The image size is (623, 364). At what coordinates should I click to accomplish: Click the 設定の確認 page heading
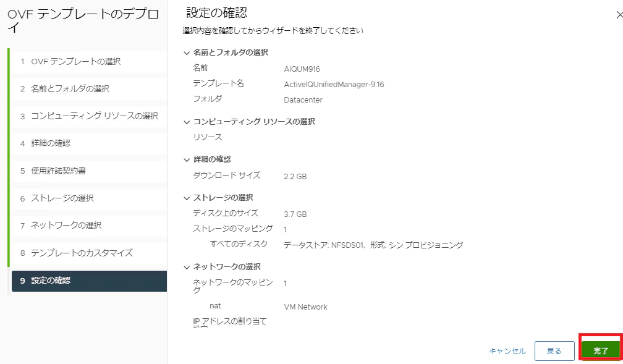point(216,13)
